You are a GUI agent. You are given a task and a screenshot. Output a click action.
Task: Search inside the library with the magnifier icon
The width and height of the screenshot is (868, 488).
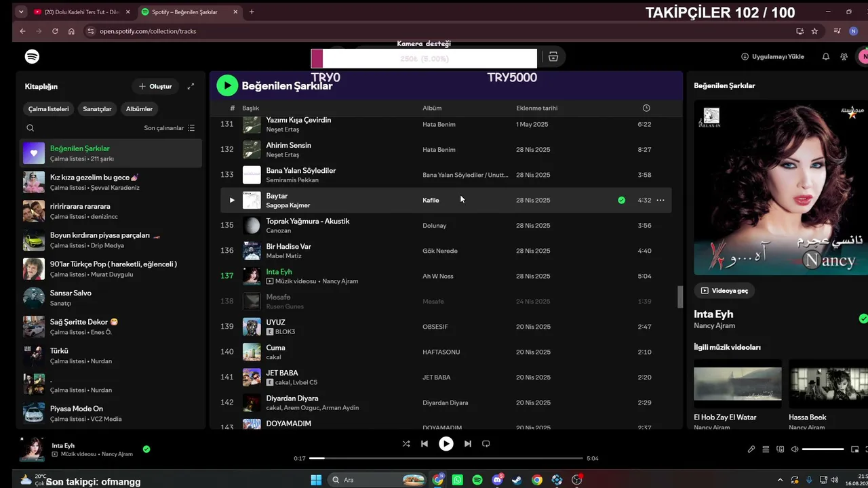click(x=30, y=127)
